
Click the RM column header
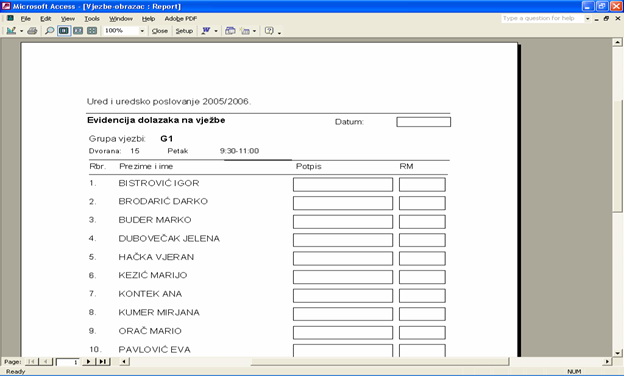[x=406, y=166]
